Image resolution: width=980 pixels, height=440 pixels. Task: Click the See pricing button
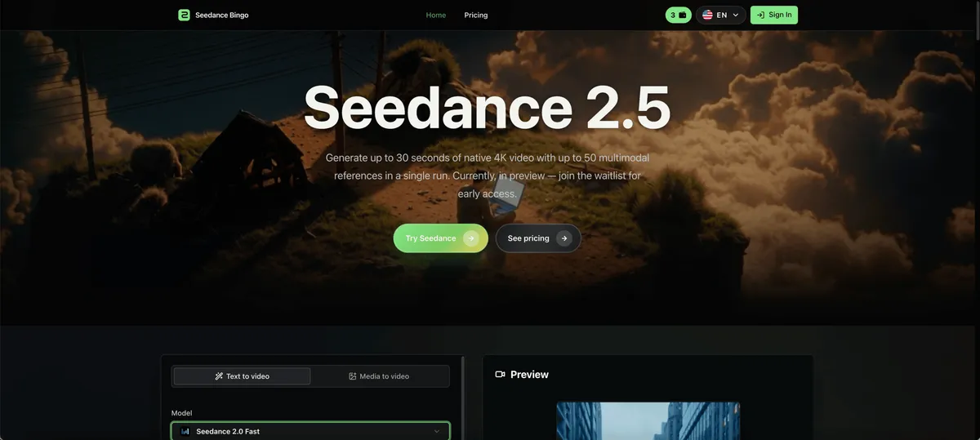[x=538, y=238]
